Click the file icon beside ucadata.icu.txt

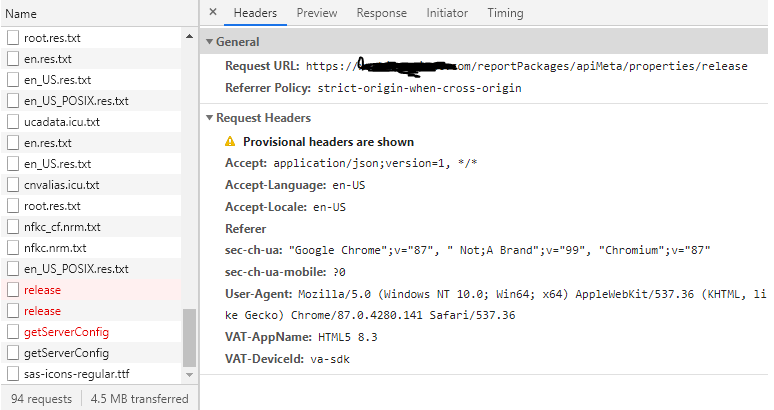pyautogui.click(x=14, y=122)
